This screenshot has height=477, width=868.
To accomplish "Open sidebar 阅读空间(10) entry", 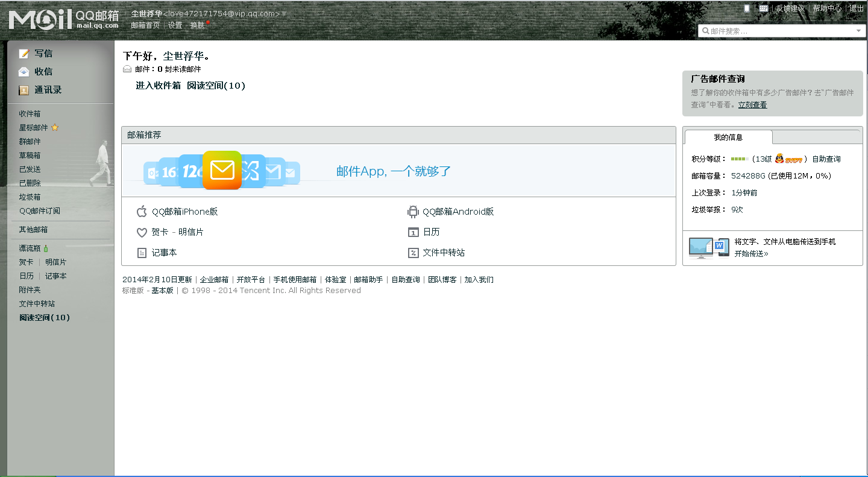I will click(44, 318).
